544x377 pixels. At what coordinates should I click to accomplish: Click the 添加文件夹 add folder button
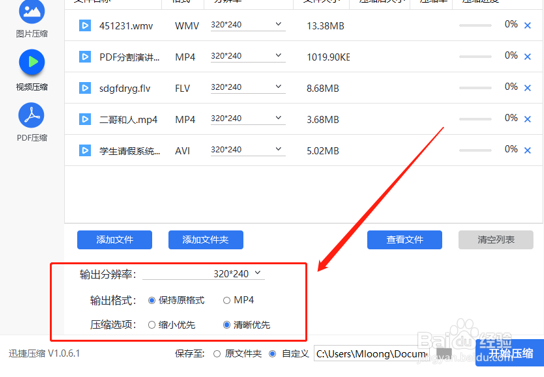click(x=206, y=240)
